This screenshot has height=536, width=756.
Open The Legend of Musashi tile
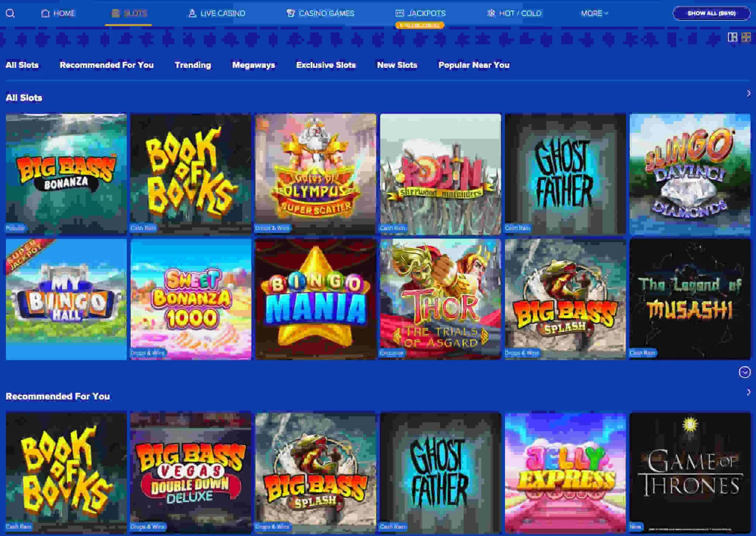tap(690, 299)
